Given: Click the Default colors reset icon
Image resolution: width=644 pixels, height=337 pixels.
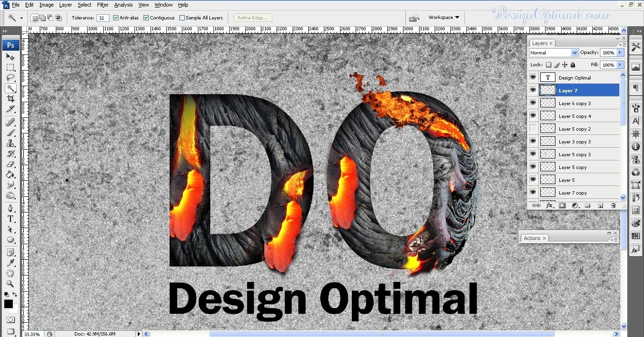Looking at the screenshot, I should click(x=6, y=294).
